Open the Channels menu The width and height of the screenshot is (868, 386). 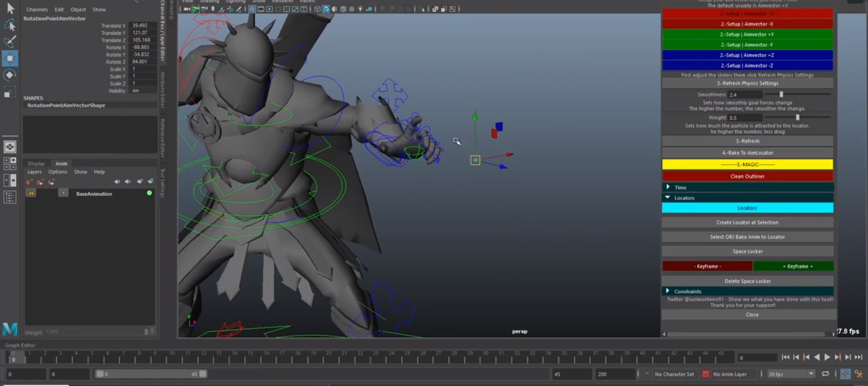(37, 9)
